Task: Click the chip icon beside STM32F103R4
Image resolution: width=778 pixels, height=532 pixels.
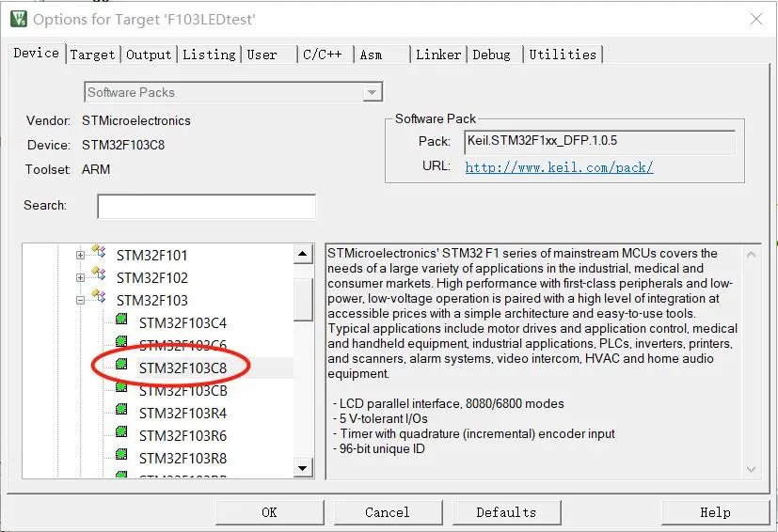Action: click(121, 409)
